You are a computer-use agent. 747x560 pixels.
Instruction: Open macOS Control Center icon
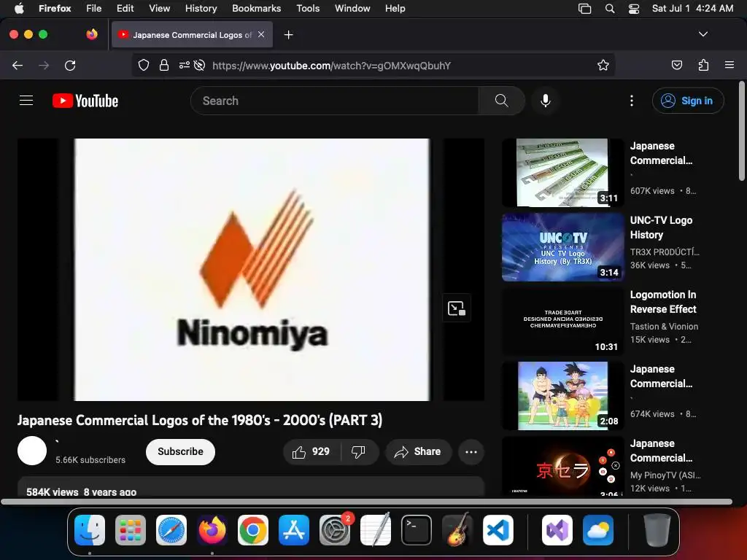[634, 9]
